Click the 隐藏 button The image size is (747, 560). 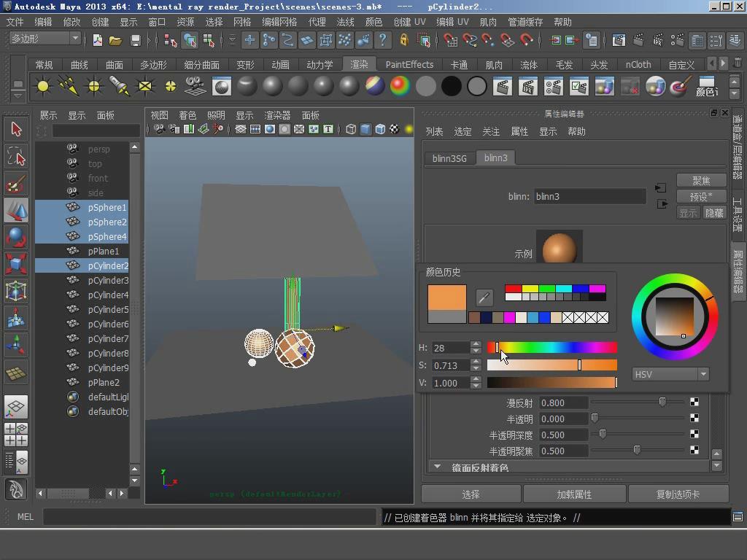coord(714,212)
